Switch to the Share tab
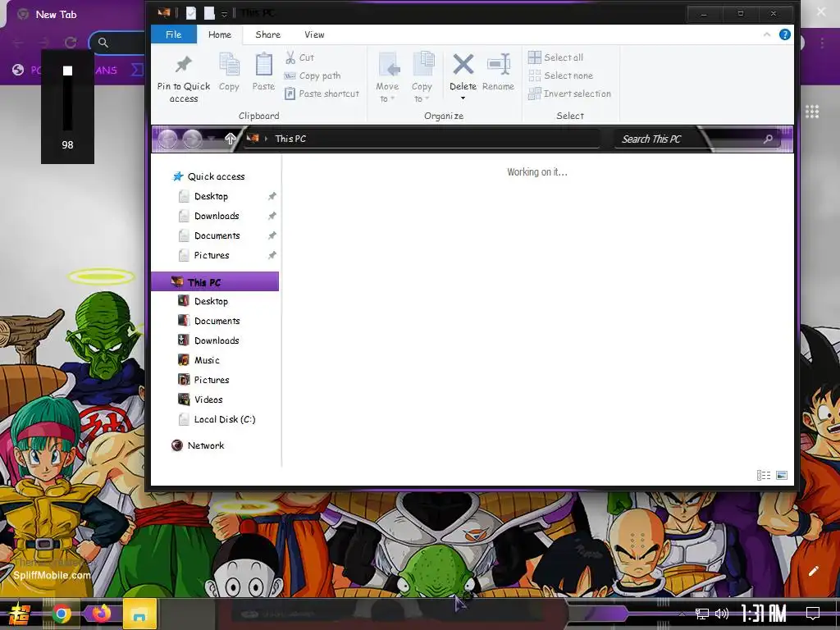840x630 pixels. coord(268,34)
